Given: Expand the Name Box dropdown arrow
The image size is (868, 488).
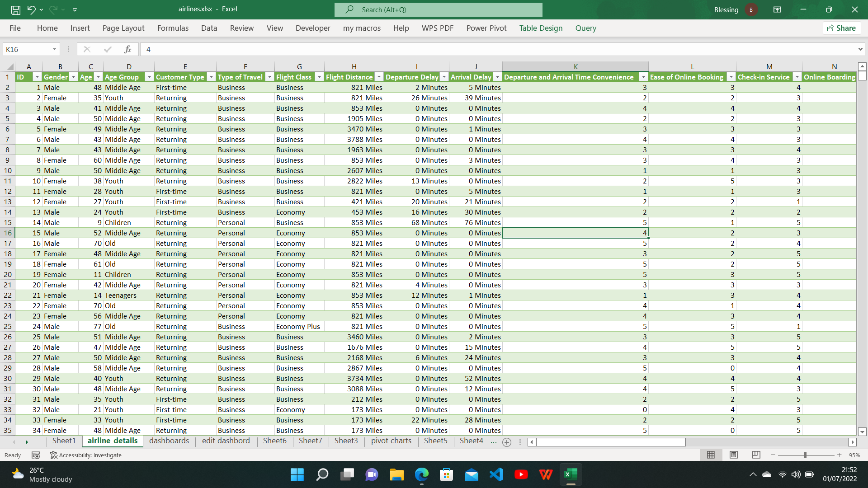Looking at the screenshot, I should [x=54, y=49].
